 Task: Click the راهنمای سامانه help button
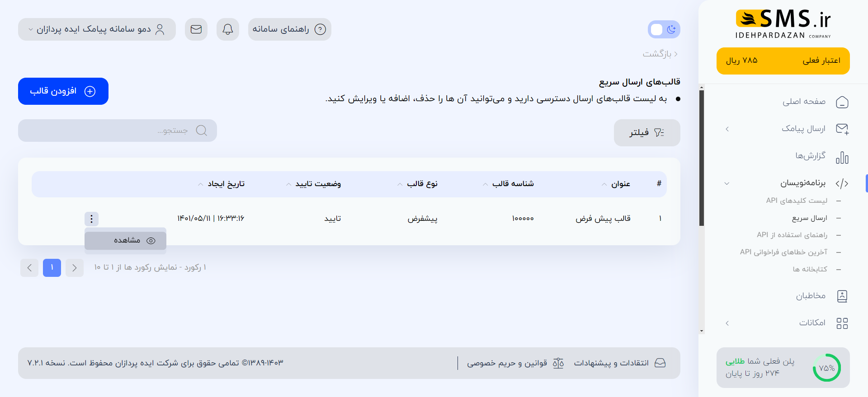coord(289,29)
